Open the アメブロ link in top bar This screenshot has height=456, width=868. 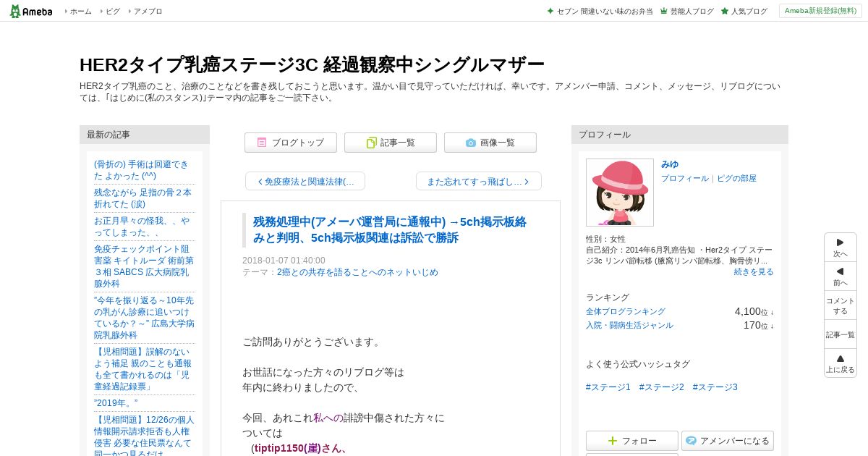coord(148,11)
